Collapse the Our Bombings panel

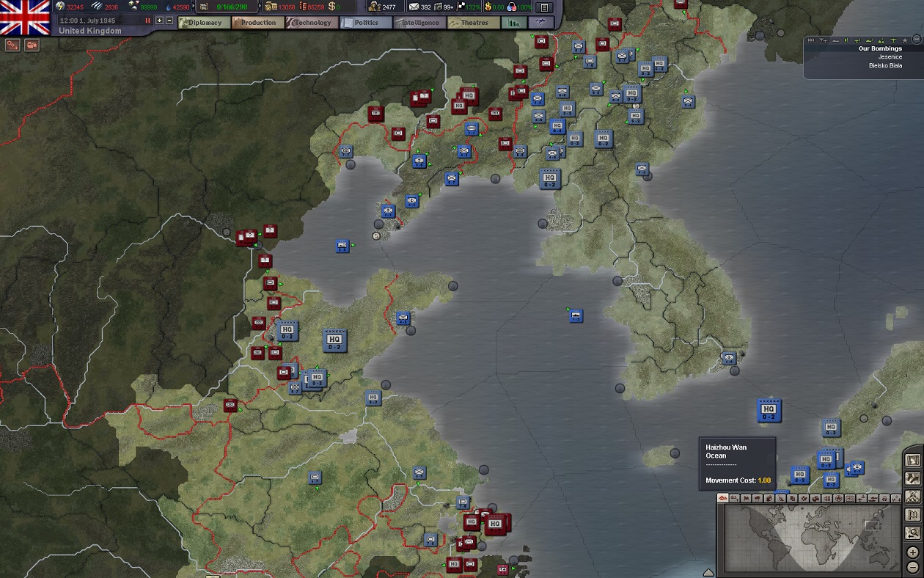coord(917,41)
